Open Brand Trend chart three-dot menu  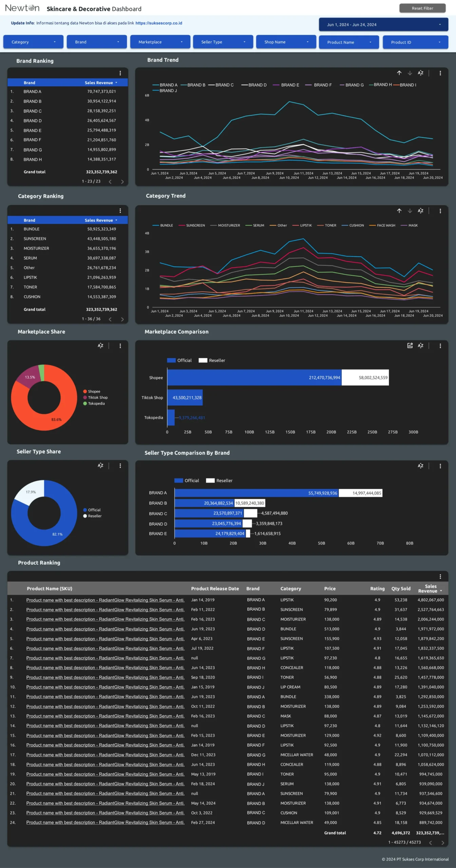440,73
